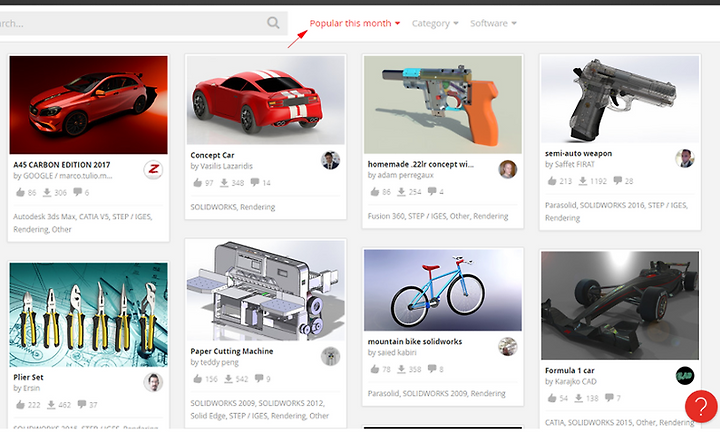
Task: Open the mountain bike solidworks thumbnail
Action: point(443,290)
